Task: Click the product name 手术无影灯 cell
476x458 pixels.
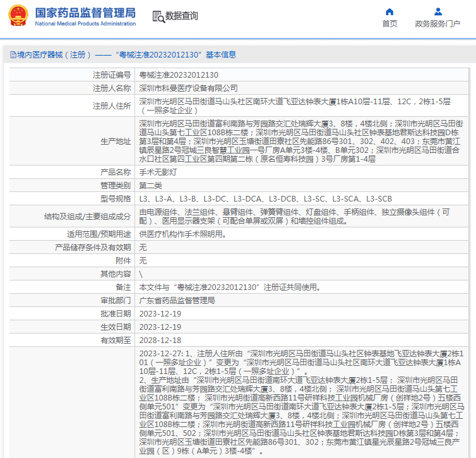Action: point(302,172)
